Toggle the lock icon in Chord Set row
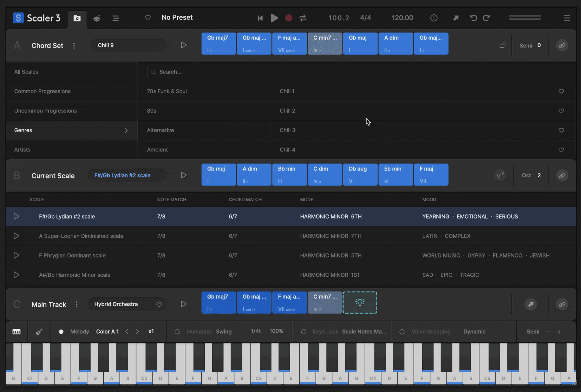Viewport: 581px width, 392px height. [503, 45]
